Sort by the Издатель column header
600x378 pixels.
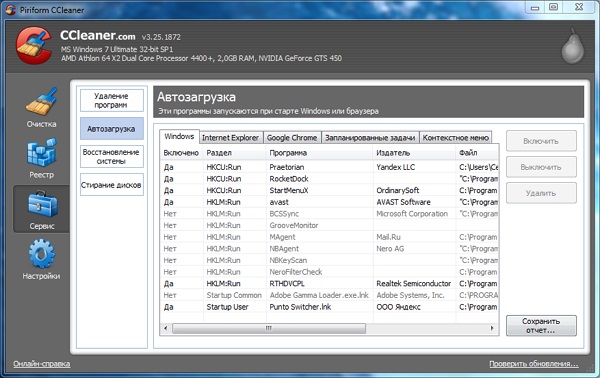pos(414,153)
